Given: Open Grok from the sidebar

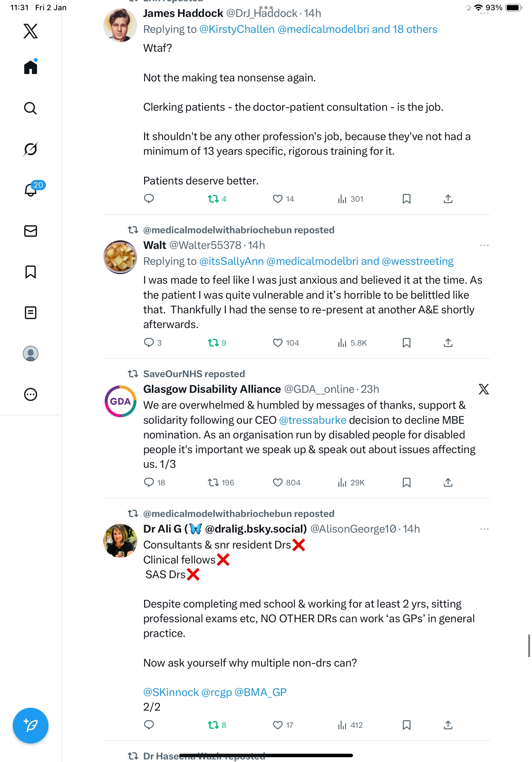Looking at the screenshot, I should click(31, 149).
